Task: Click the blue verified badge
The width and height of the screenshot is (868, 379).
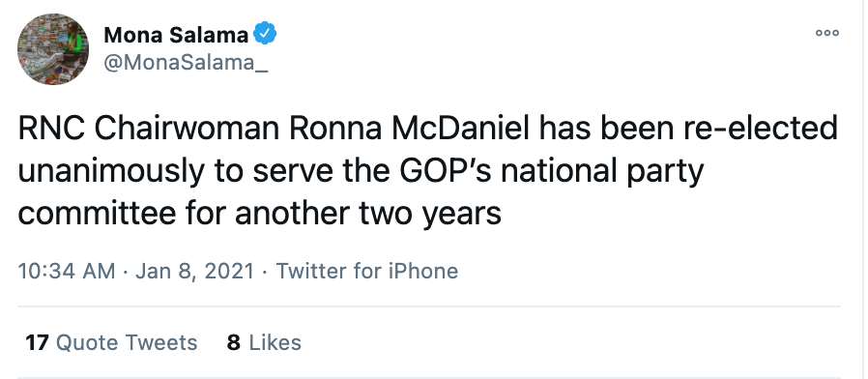Action: (x=265, y=35)
